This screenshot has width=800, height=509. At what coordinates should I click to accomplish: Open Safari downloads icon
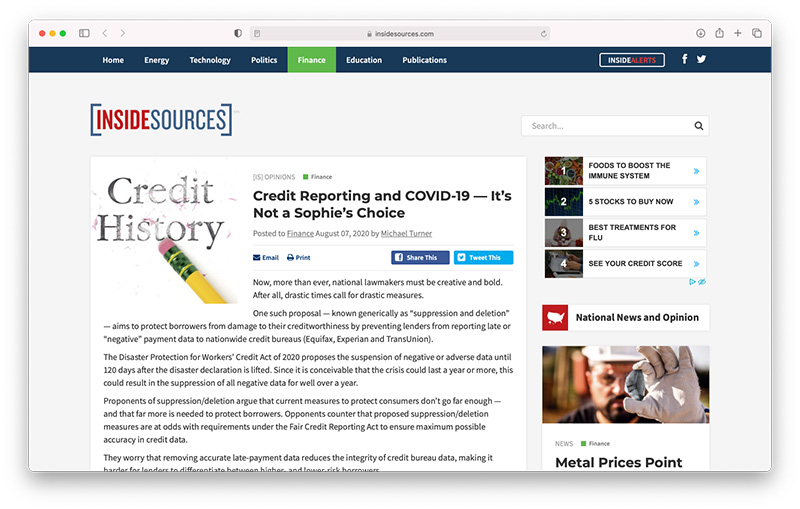point(701,33)
